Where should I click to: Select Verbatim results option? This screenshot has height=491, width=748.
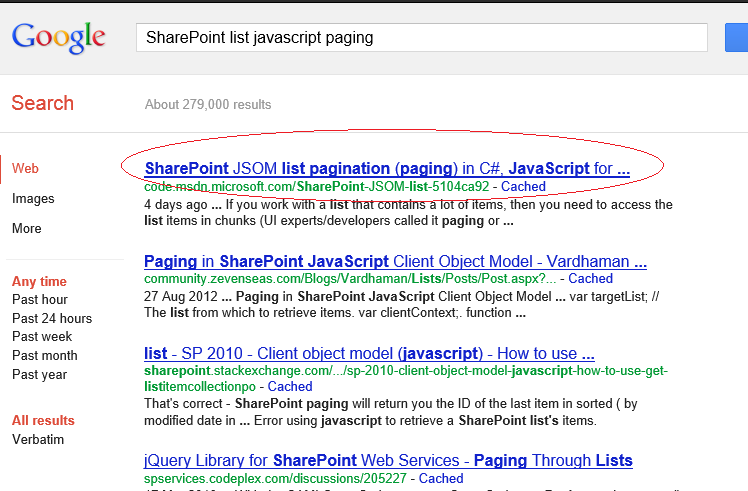[38, 439]
